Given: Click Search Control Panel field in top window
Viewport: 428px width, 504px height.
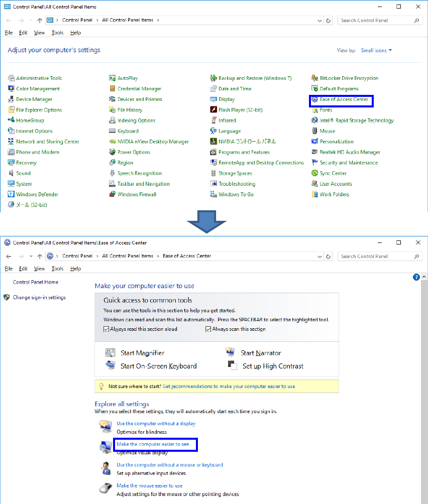Looking at the screenshot, I should 380,20.
